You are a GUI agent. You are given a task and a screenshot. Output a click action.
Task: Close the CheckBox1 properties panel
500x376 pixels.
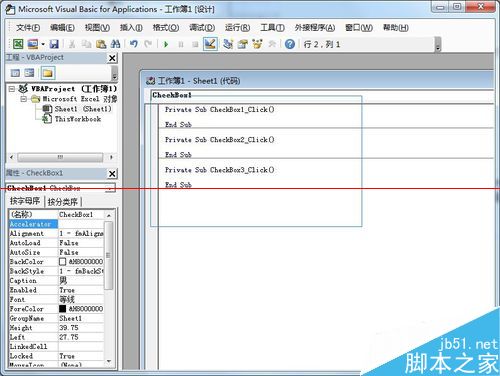click(x=112, y=174)
